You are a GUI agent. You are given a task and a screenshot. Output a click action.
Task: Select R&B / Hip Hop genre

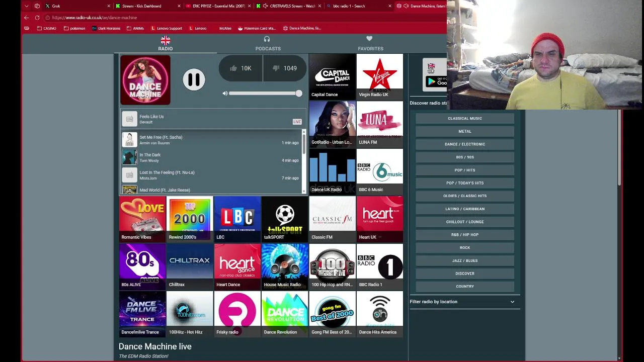click(465, 235)
